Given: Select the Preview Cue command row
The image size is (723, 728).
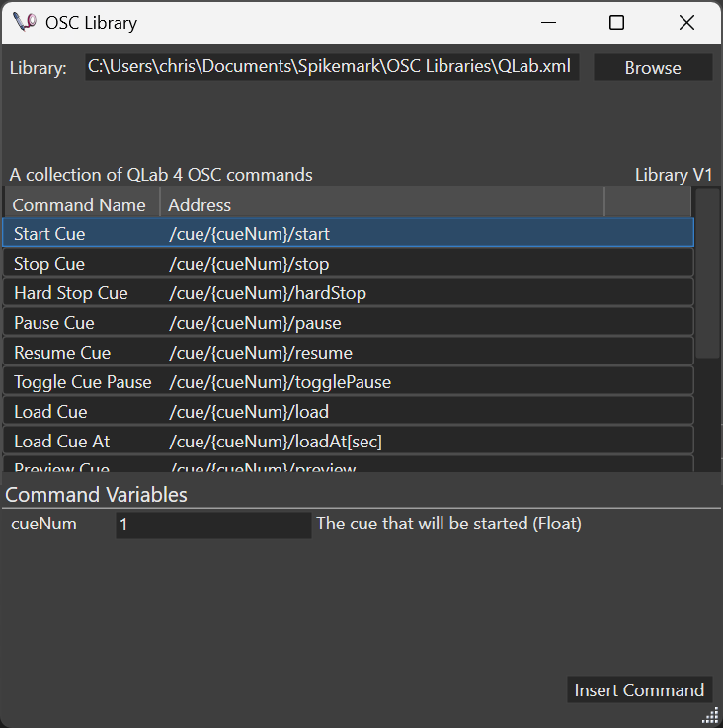Looking at the screenshot, I should tap(349, 464).
